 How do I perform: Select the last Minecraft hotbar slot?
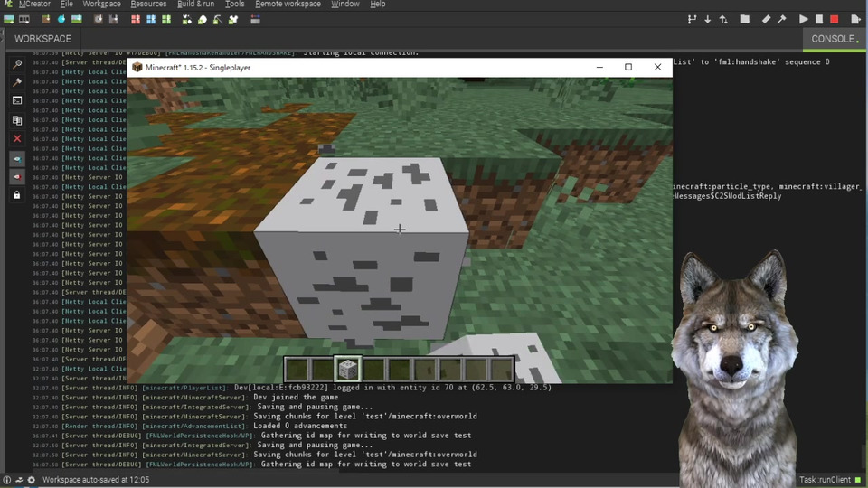point(501,369)
